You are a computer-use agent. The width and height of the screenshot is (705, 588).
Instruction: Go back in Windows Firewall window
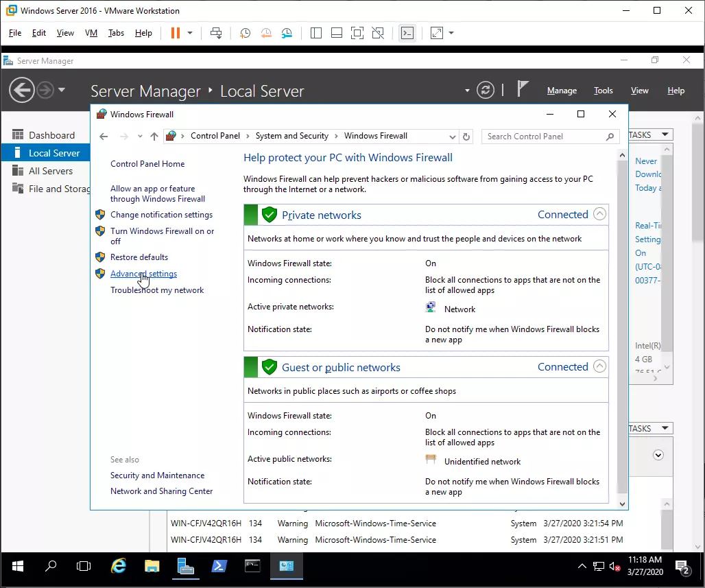(x=104, y=137)
